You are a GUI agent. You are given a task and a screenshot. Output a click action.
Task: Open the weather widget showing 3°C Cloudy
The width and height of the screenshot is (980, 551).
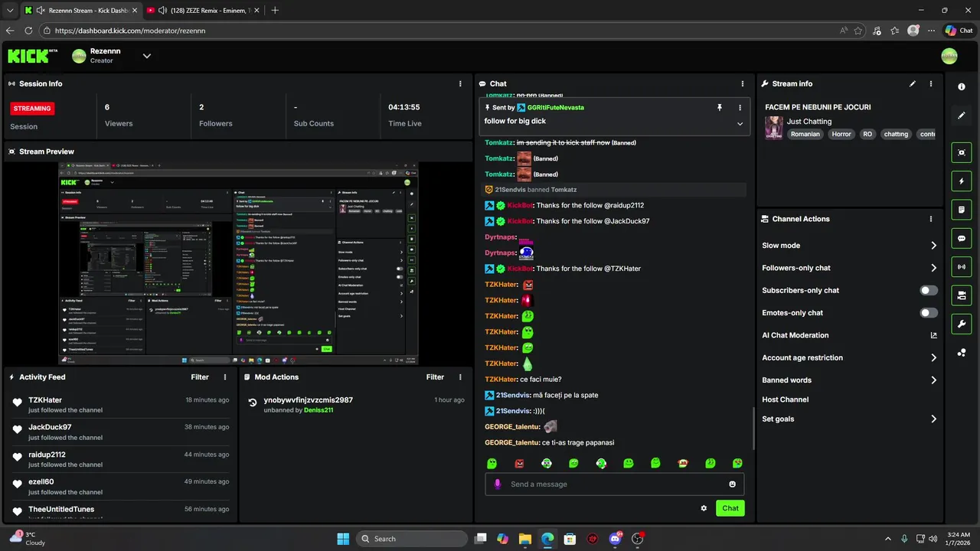pyautogui.click(x=28, y=539)
